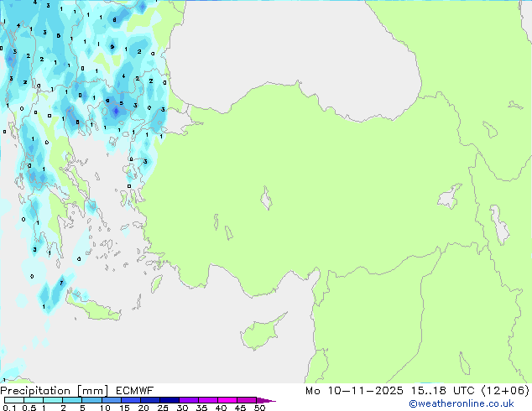
Task: Click the ECMWF model label
Action: point(135,391)
